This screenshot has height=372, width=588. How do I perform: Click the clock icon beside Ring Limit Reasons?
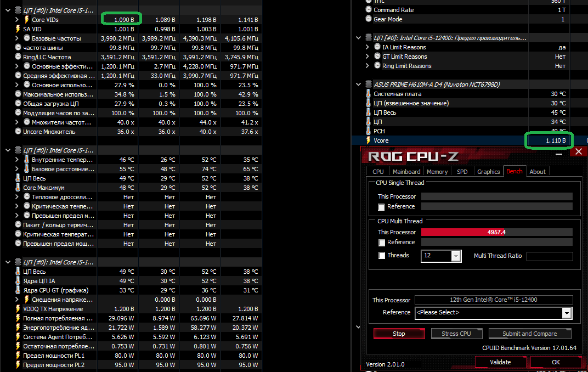377,66
